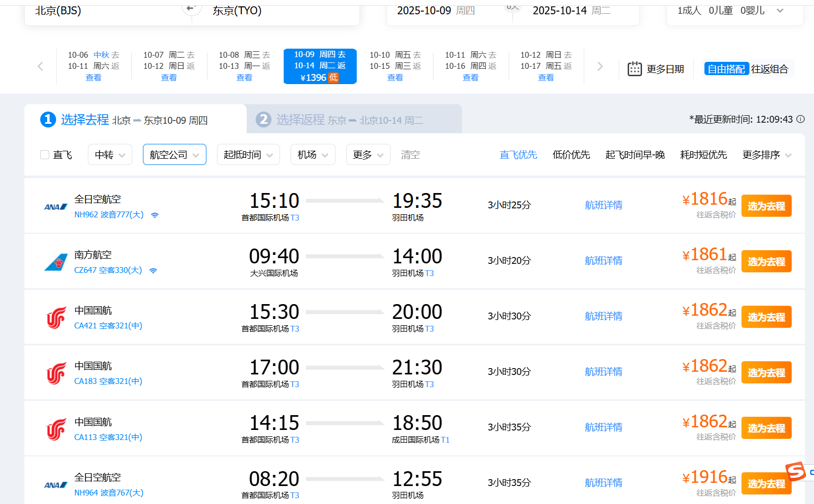The height and width of the screenshot is (504, 814).
Task: Click the calendar icon for more dates
Action: (x=634, y=69)
